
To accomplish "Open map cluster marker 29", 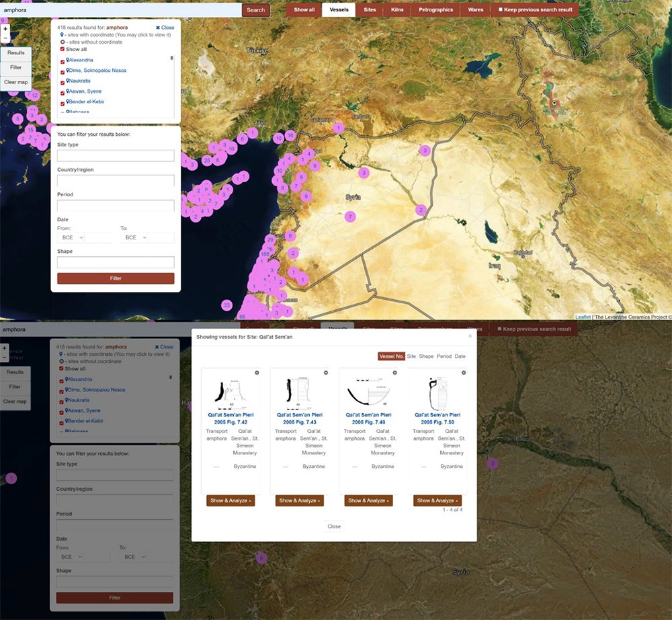I will click(270, 239).
